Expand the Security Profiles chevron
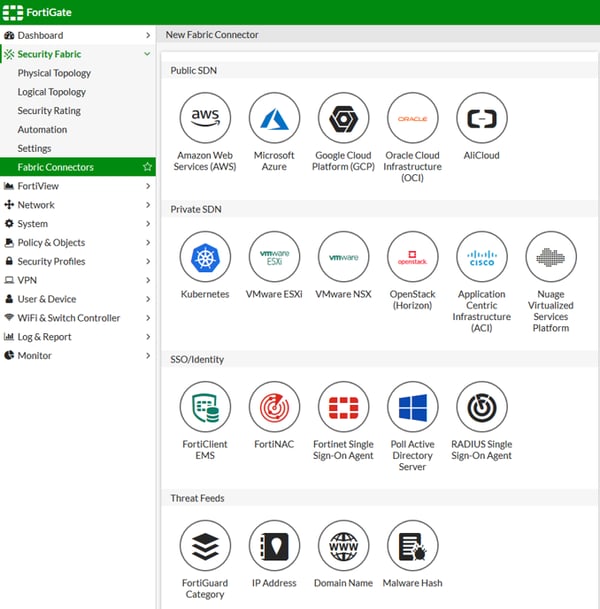The image size is (600, 609). [x=148, y=261]
